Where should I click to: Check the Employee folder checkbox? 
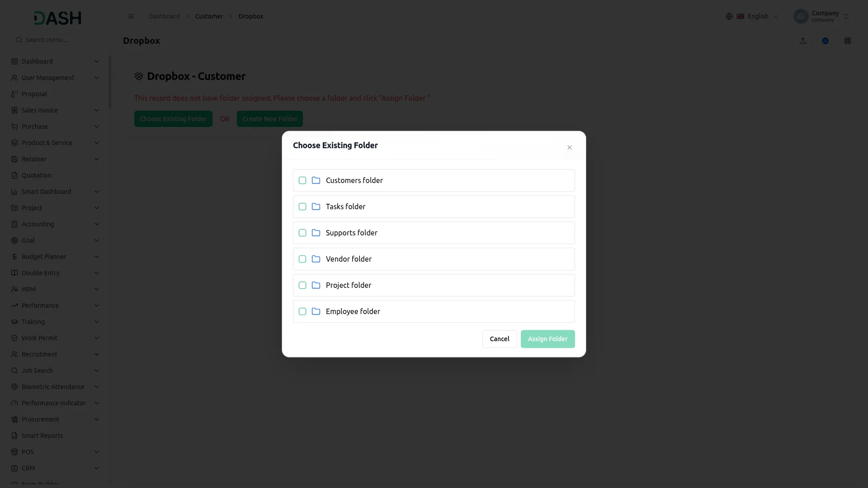(302, 311)
